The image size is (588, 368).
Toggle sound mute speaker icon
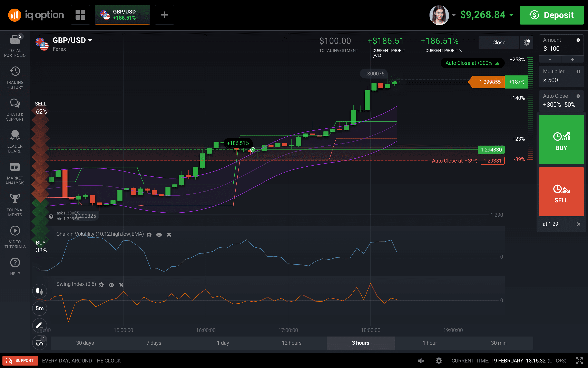coord(421,360)
